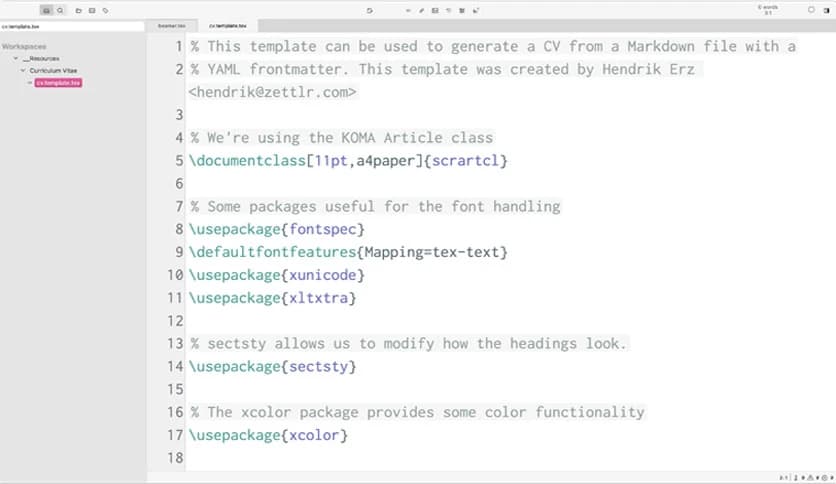Click \defaultfontfeatures on line 9
This screenshot has width=836, height=484.
[272, 252]
